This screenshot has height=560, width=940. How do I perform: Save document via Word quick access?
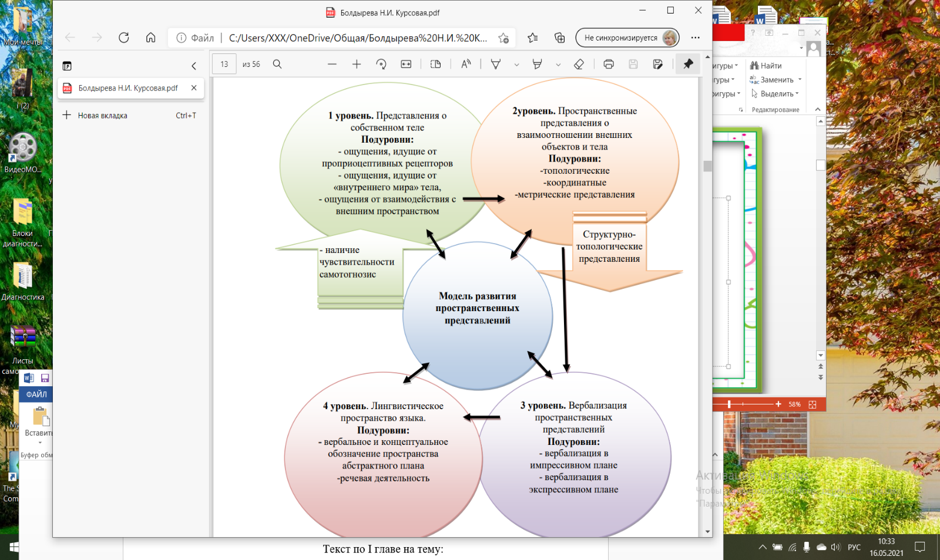coord(45,378)
